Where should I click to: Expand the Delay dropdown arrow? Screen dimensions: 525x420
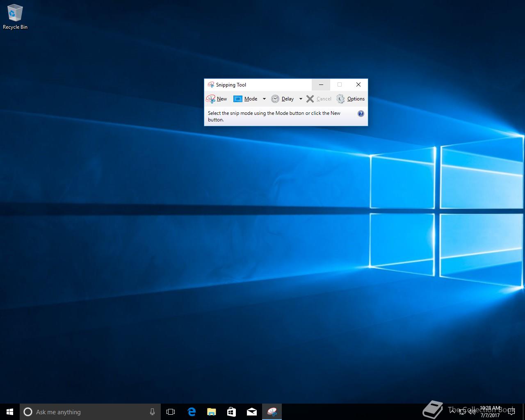click(x=301, y=99)
